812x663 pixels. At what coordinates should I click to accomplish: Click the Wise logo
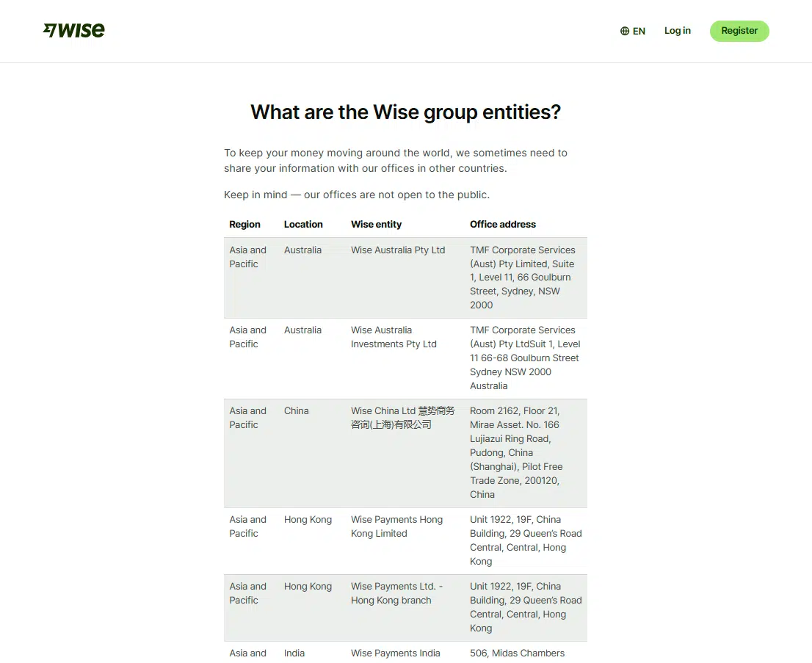[x=74, y=30]
